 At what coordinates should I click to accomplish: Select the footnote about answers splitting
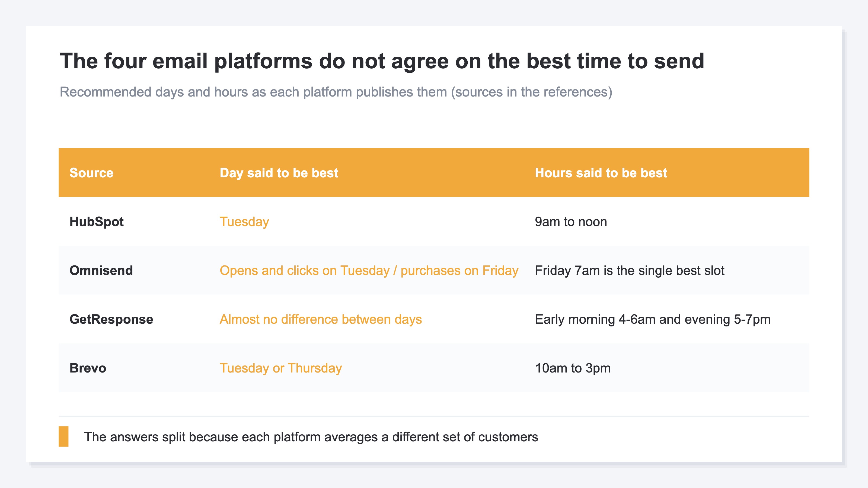pyautogui.click(x=311, y=437)
